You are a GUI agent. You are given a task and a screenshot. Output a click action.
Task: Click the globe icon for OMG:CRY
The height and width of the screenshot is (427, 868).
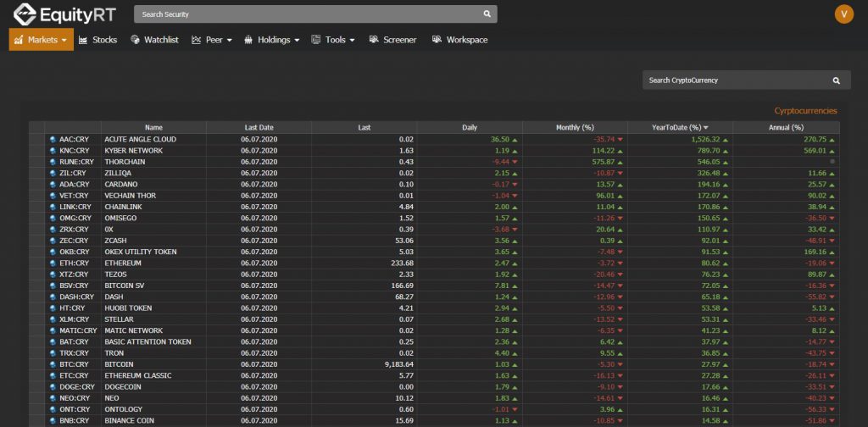[53, 218]
